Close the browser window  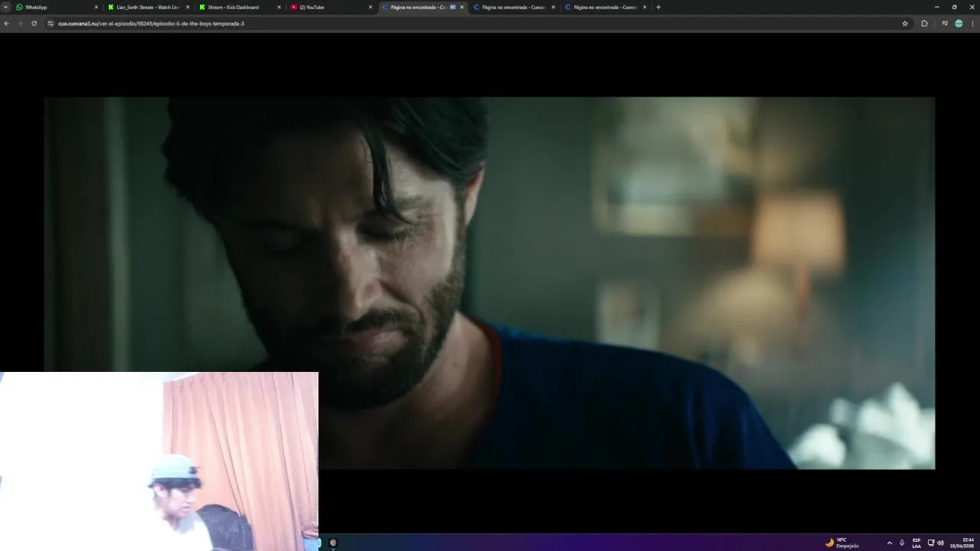coord(972,7)
